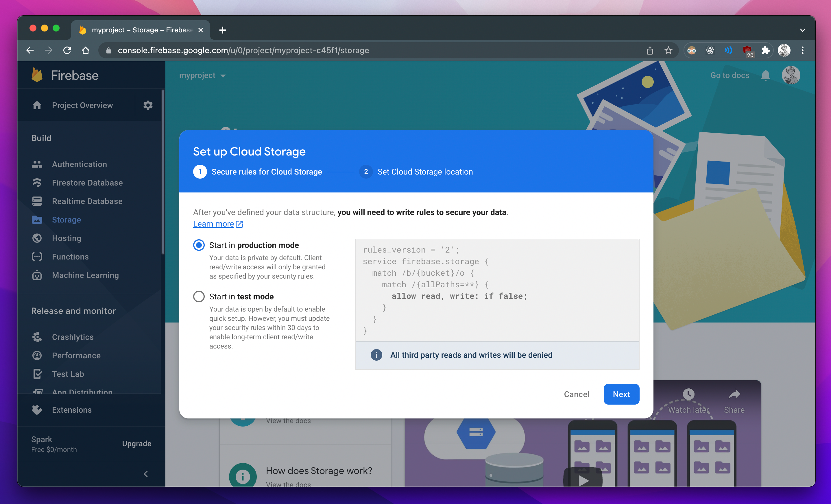Click the Test Lab checklist icon
This screenshot has width=831, height=504.
click(x=37, y=374)
